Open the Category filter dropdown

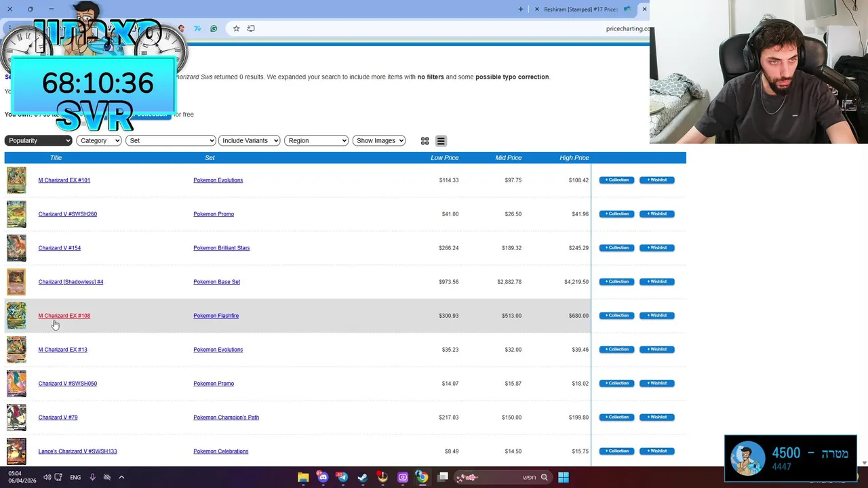99,140
